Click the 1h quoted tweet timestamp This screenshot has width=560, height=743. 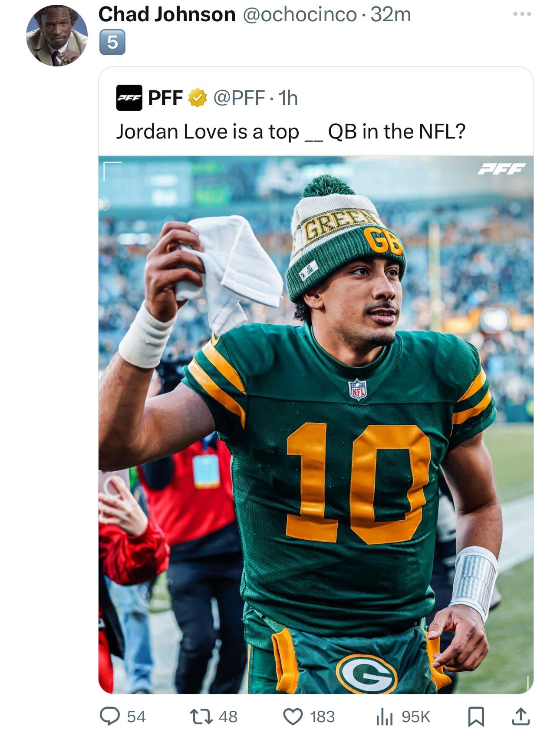click(x=288, y=98)
